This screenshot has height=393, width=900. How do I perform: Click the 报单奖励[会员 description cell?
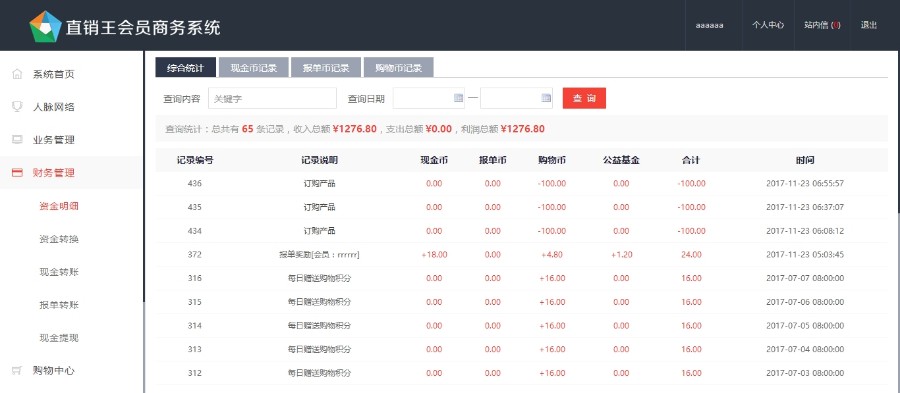319,254
